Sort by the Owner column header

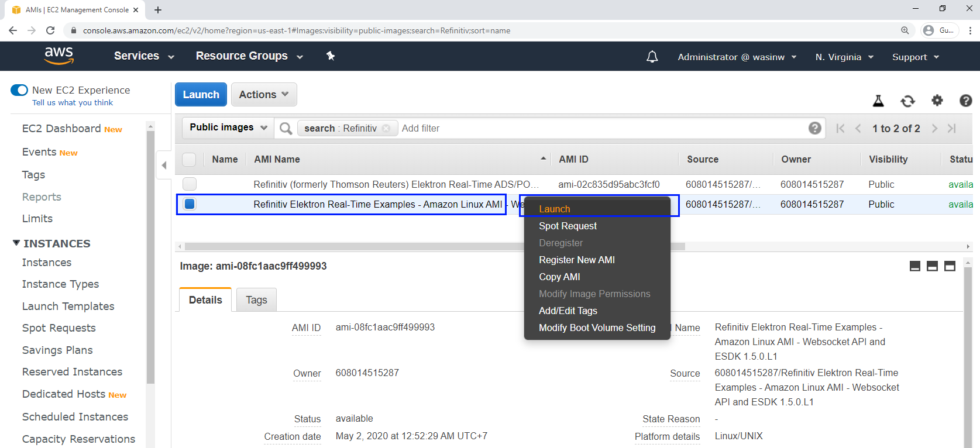point(796,159)
